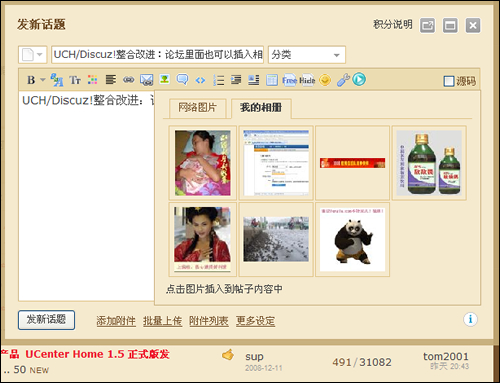
Task: Click the 2008-12-11 post date
Action: [x=264, y=368]
